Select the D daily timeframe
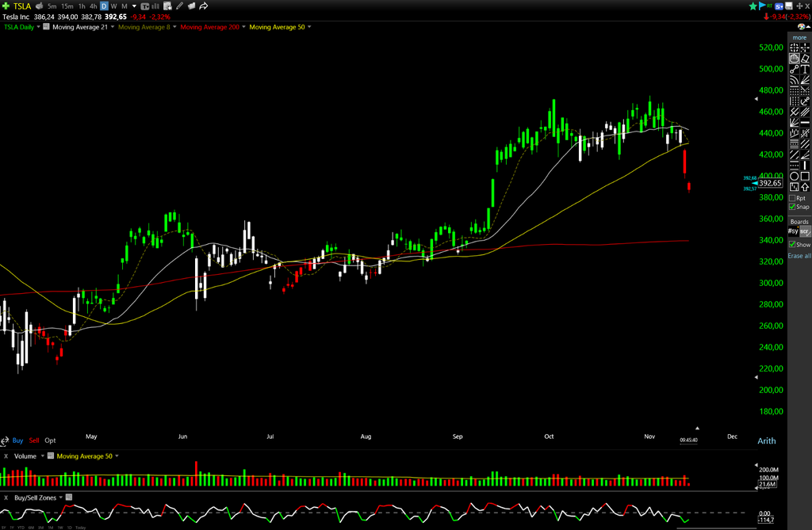The width and height of the screenshot is (812, 530). 104,6
